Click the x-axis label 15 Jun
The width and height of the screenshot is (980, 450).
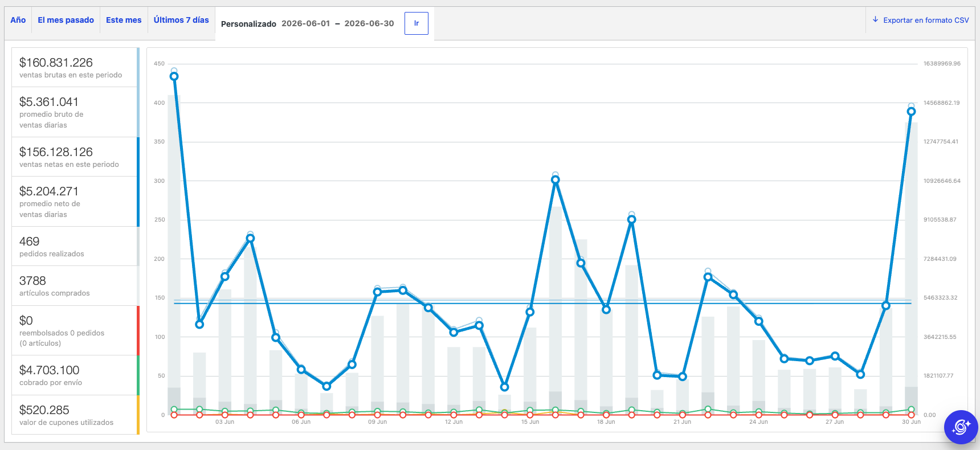530,422
